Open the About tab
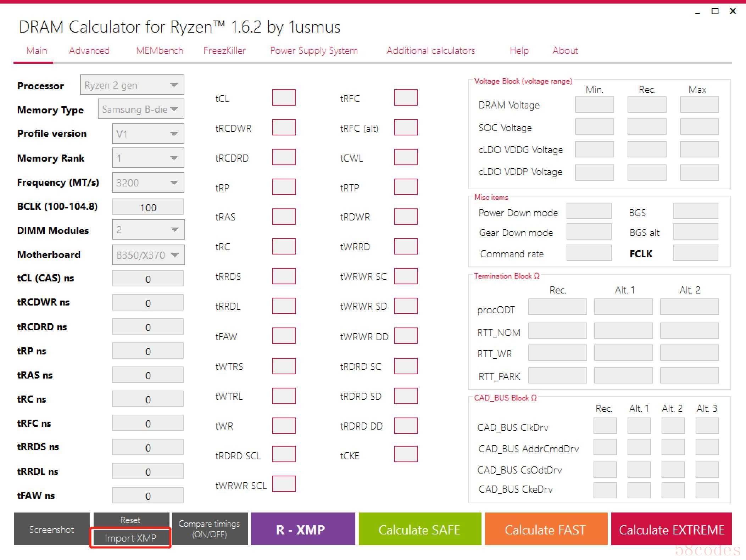 [x=565, y=51]
